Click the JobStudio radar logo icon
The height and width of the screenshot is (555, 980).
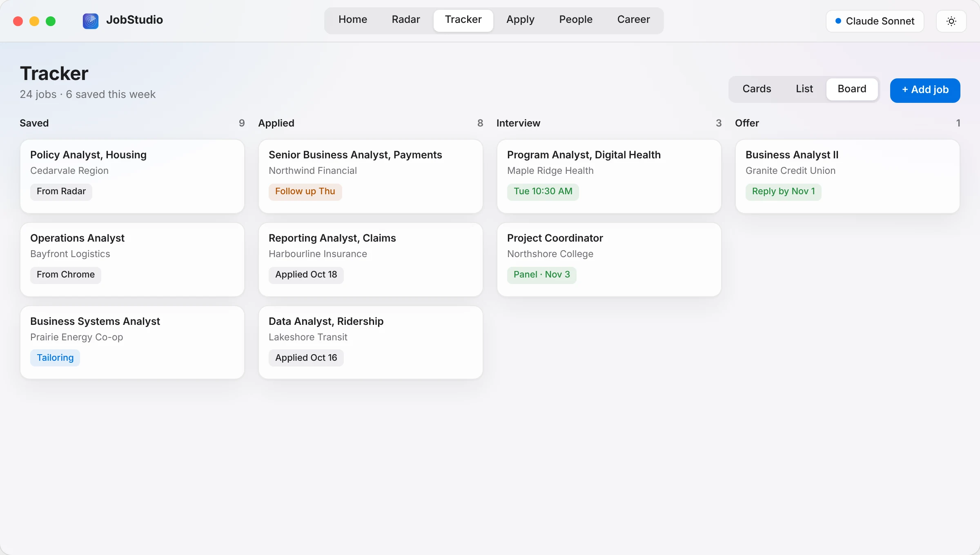(x=90, y=21)
